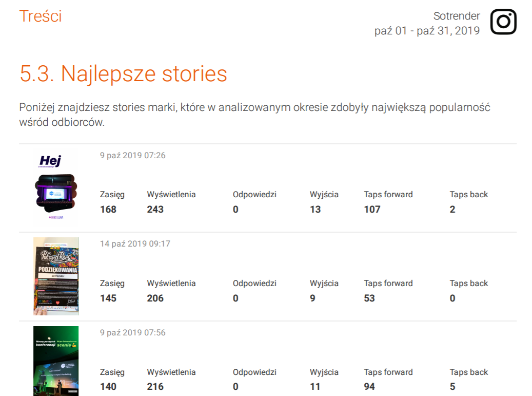The width and height of the screenshot is (532, 396).
Task: Select the Wyświetlenia value 243
Action: pyautogui.click(x=155, y=209)
